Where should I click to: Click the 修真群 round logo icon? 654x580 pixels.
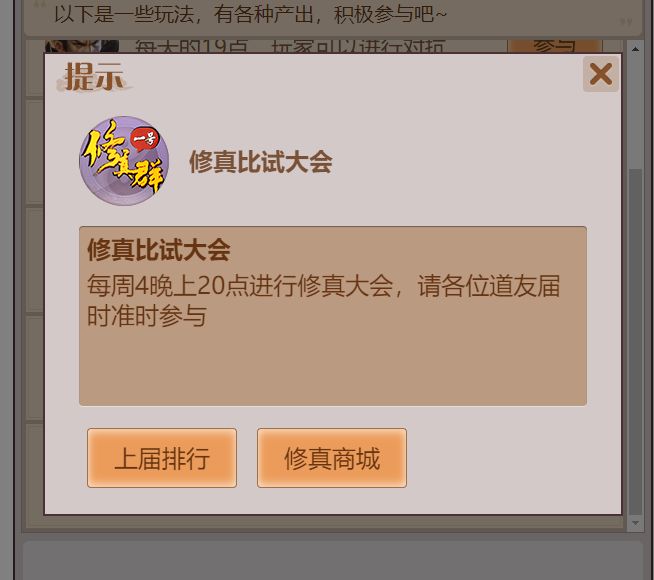coord(124,161)
